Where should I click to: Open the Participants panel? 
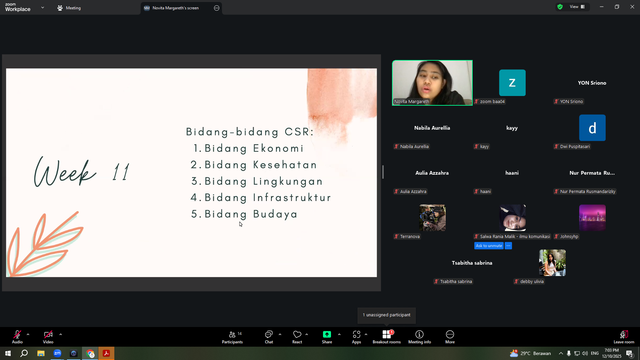point(232,337)
